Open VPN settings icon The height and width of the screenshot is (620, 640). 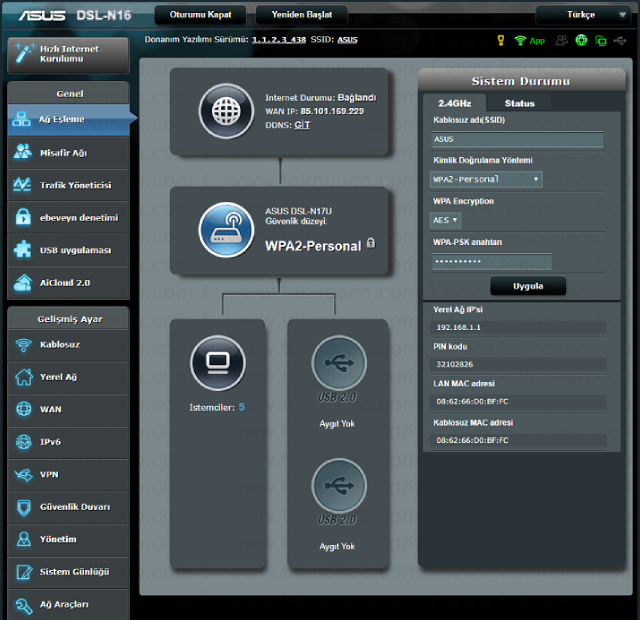click(x=23, y=474)
